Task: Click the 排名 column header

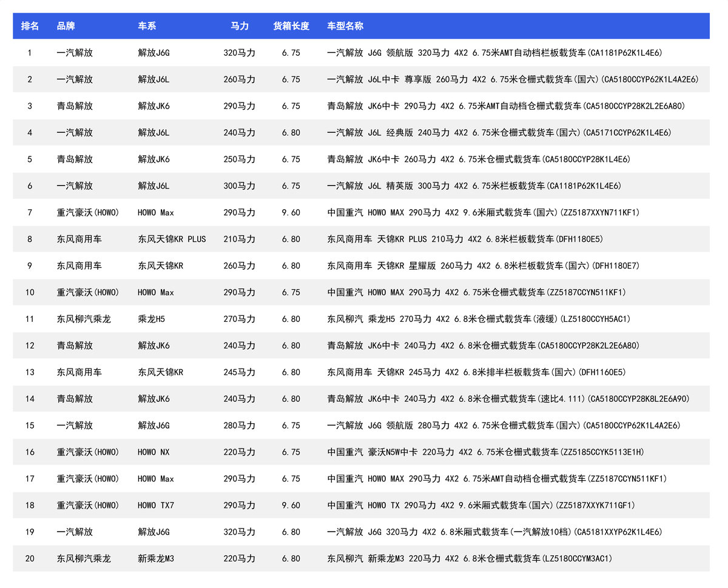Action: coord(30,26)
